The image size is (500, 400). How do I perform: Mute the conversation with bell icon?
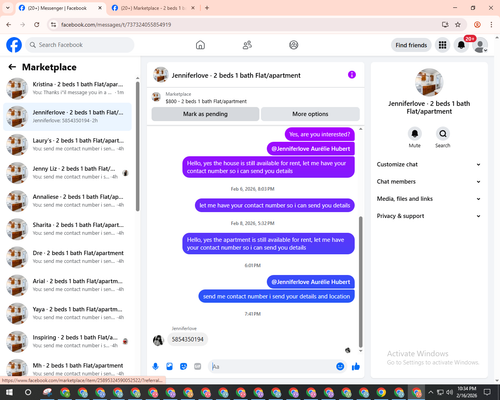(415, 134)
